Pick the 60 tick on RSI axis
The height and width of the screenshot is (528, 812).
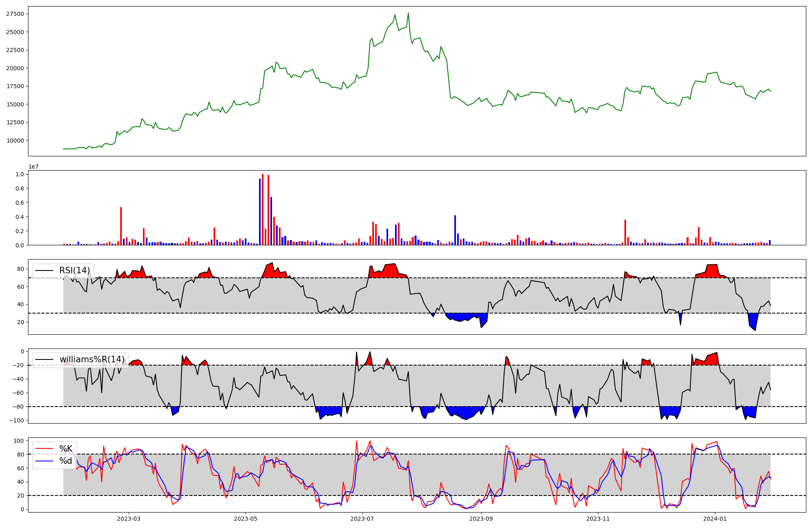point(20,287)
